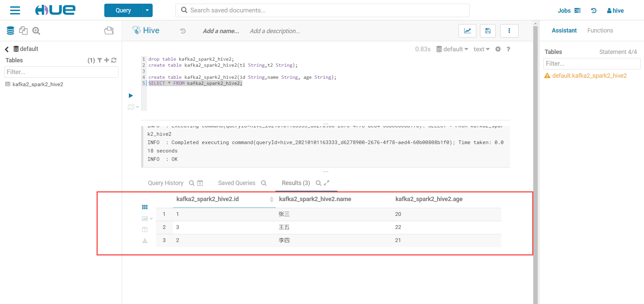This screenshot has height=304, width=644.
Task: Download the query results
Action: [145, 241]
